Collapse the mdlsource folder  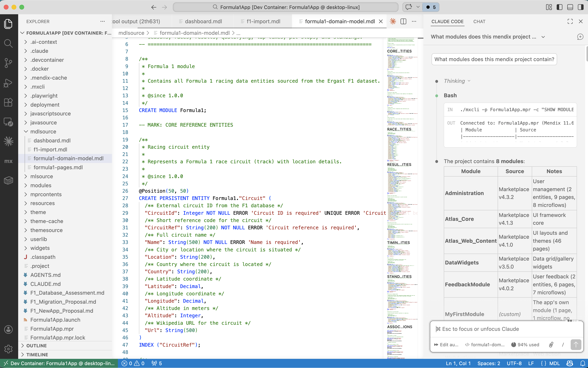click(43, 131)
